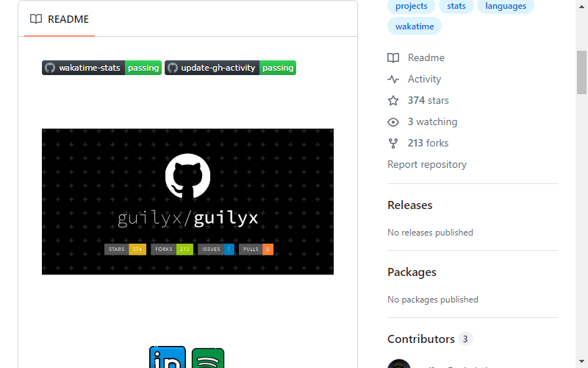Screen dimensions: 588x368
Task: Click the PULLS 2 badge in banner
Action: (x=256, y=250)
